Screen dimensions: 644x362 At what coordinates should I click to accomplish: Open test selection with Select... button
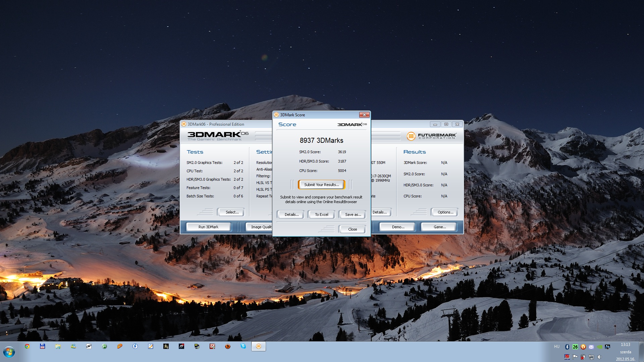coord(232,212)
